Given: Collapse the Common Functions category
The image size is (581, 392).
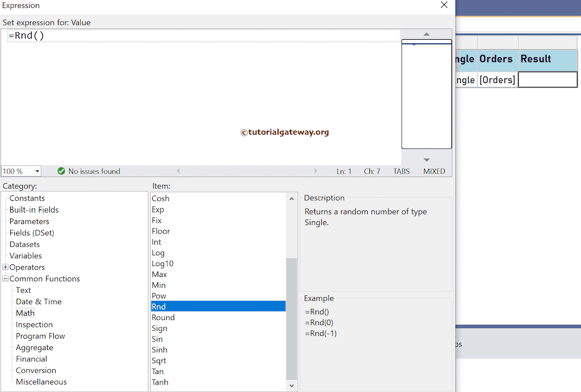Looking at the screenshot, I should (x=5, y=279).
